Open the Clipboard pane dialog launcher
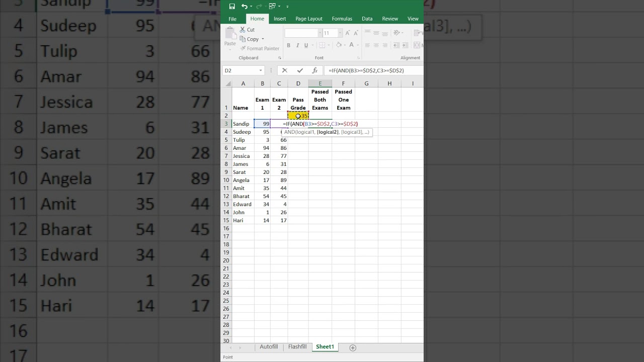The width and height of the screenshot is (644, 362). 280,58
